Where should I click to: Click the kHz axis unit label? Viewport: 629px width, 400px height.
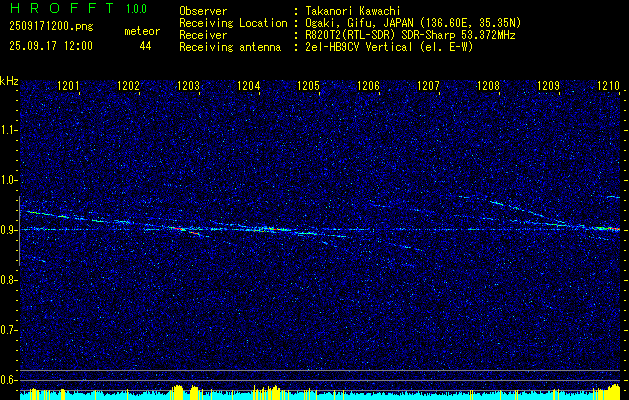[9, 81]
